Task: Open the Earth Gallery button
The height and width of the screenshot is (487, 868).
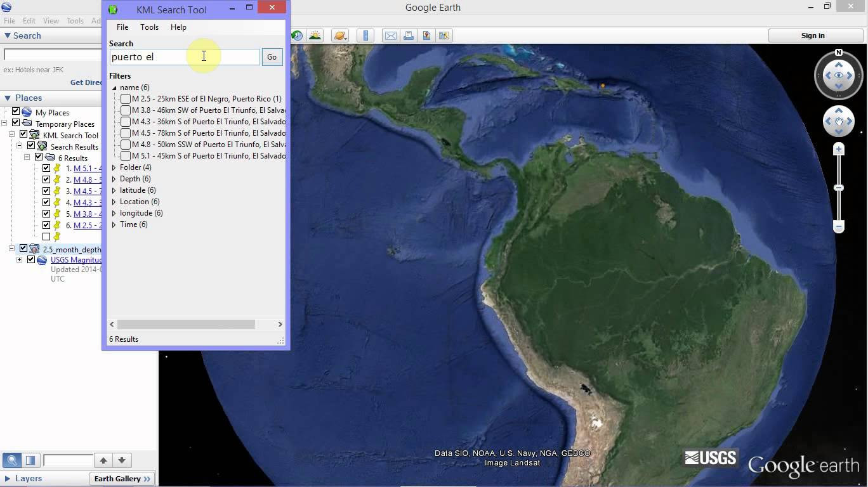Action: tap(122, 479)
